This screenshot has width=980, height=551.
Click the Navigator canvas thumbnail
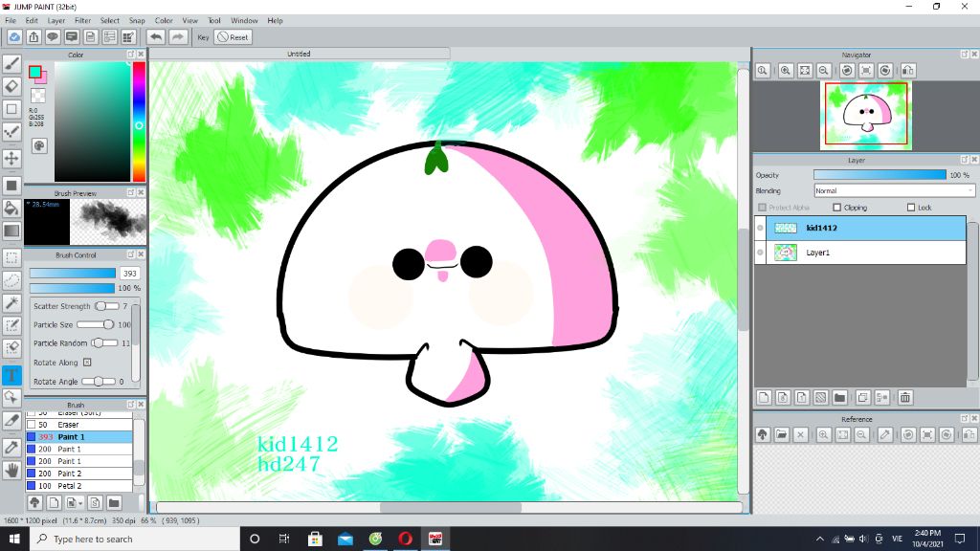[x=866, y=115]
